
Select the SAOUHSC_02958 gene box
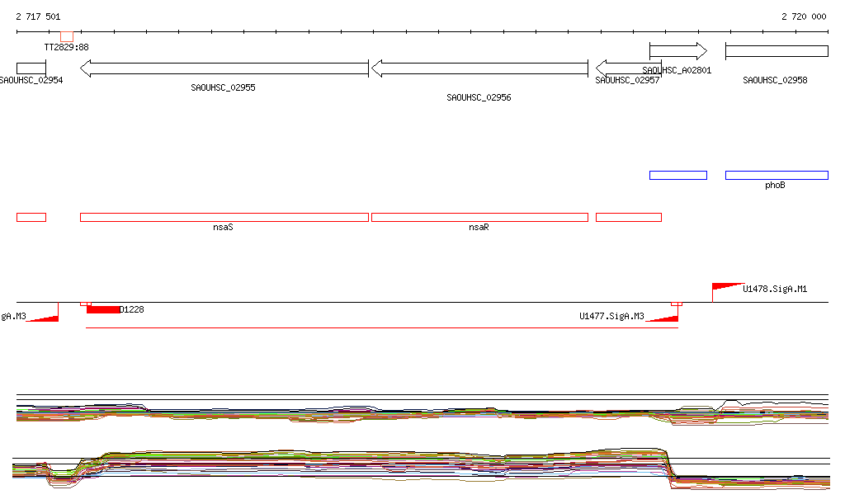[777, 51]
